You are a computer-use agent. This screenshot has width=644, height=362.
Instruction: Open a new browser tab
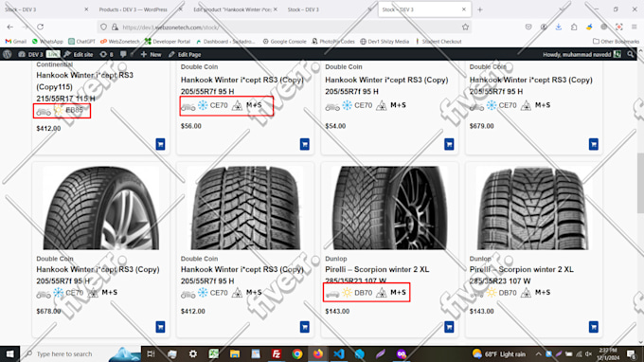pyautogui.click(x=480, y=9)
